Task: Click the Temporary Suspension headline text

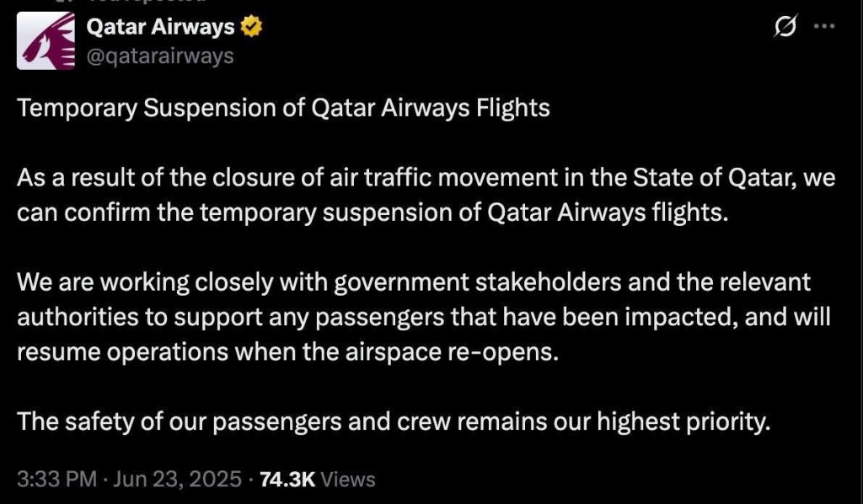Action: point(283,109)
